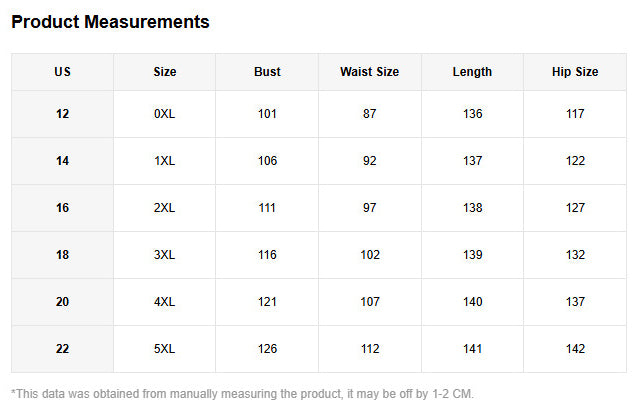The height and width of the screenshot is (412, 639).
Task: Click US size 12 row label
Action: pyautogui.click(x=63, y=114)
